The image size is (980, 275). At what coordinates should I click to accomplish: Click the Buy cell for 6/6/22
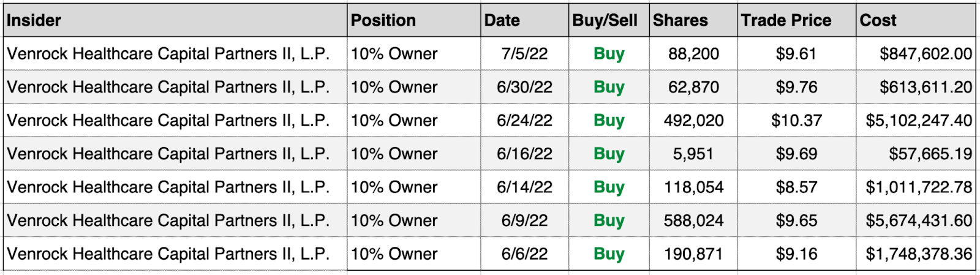609,254
